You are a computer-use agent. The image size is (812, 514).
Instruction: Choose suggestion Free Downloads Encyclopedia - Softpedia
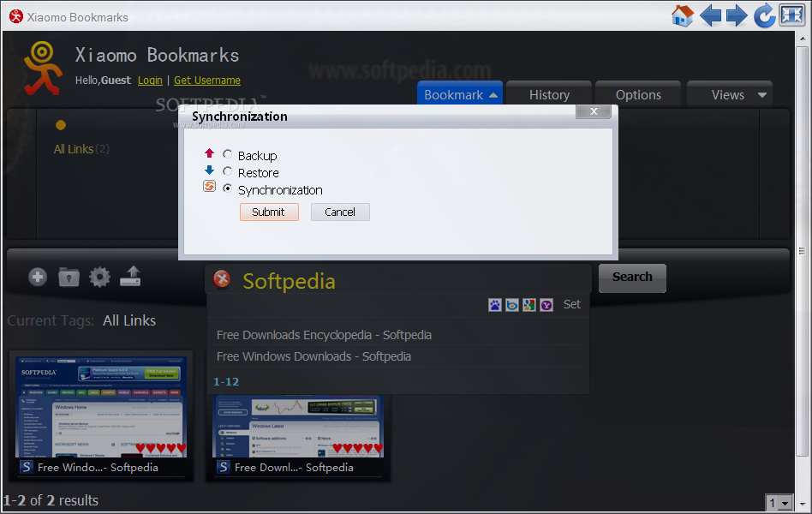click(324, 335)
